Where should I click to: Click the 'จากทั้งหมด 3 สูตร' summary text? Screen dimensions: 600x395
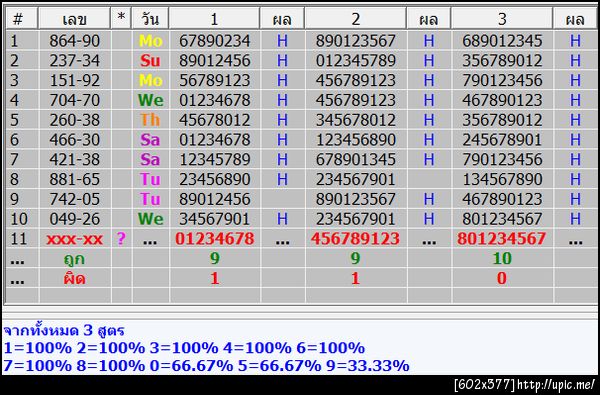click(x=64, y=330)
